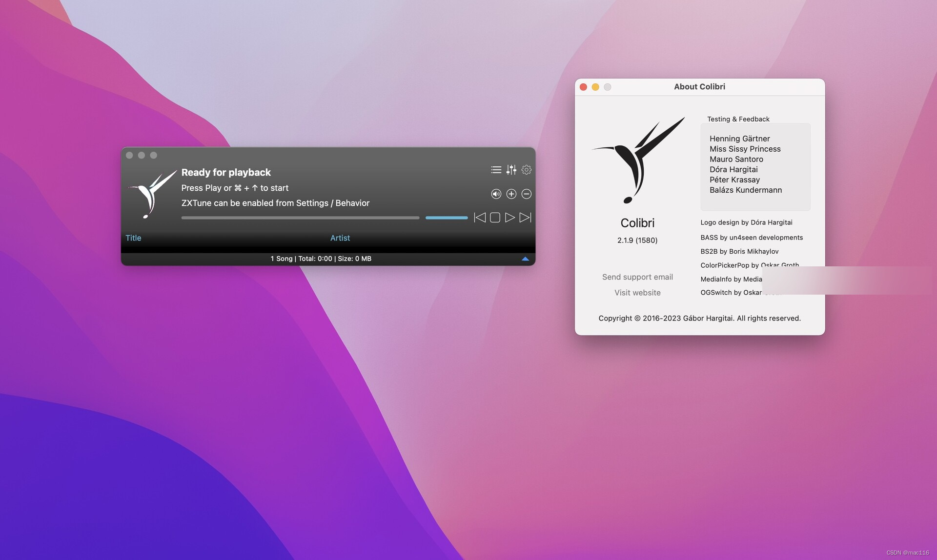Viewport: 937px width, 560px height.
Task: Toggle mute with the speaker icon
Action: 495,194
